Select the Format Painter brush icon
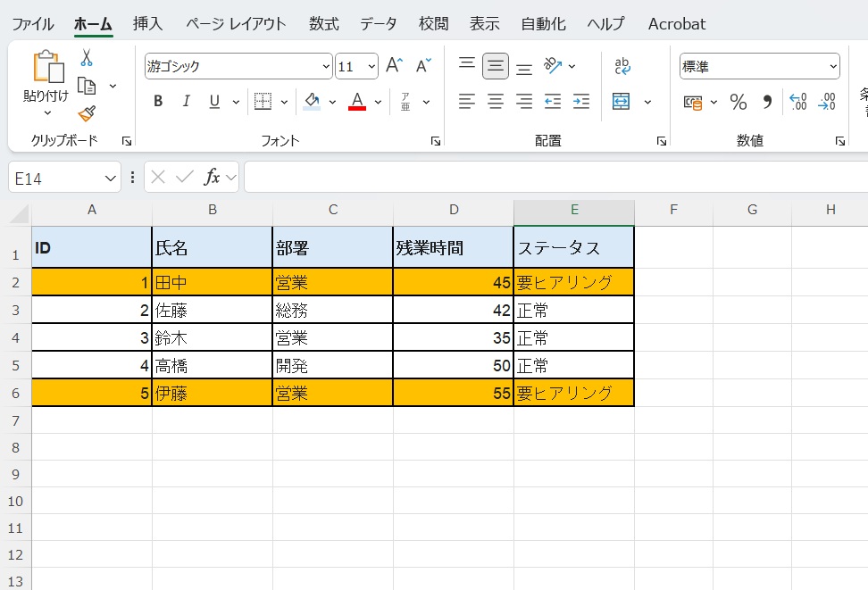This screenshot has width=868, height=590. pyautogui.click(x=86, y=113)
